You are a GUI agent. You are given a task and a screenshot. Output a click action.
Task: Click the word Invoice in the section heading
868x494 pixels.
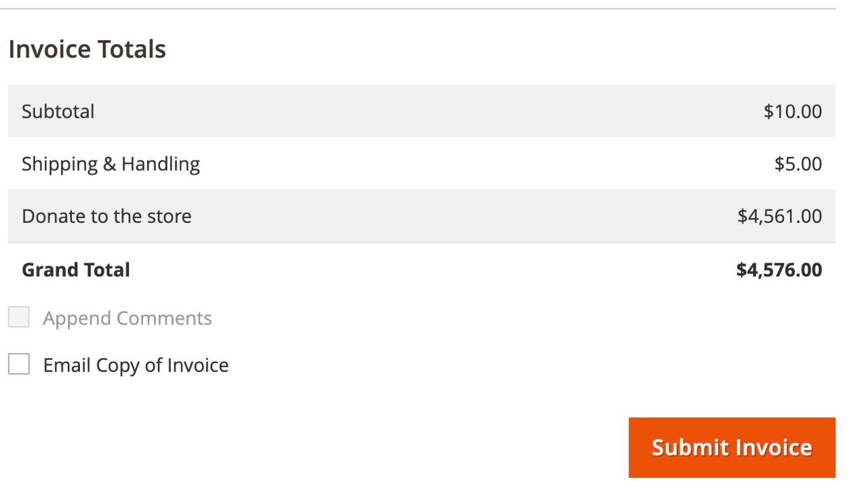(x=50, y=49)
